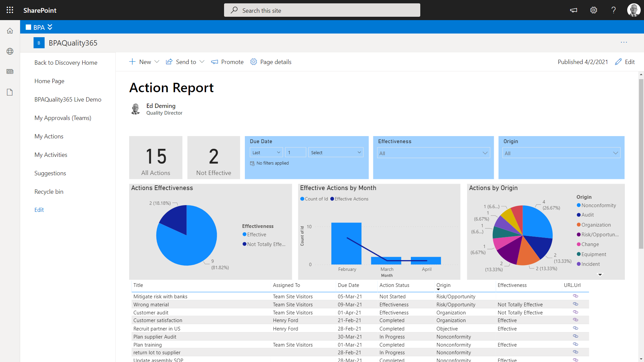
Task: Open the globe My sites icon
Action: click(10, 51)
